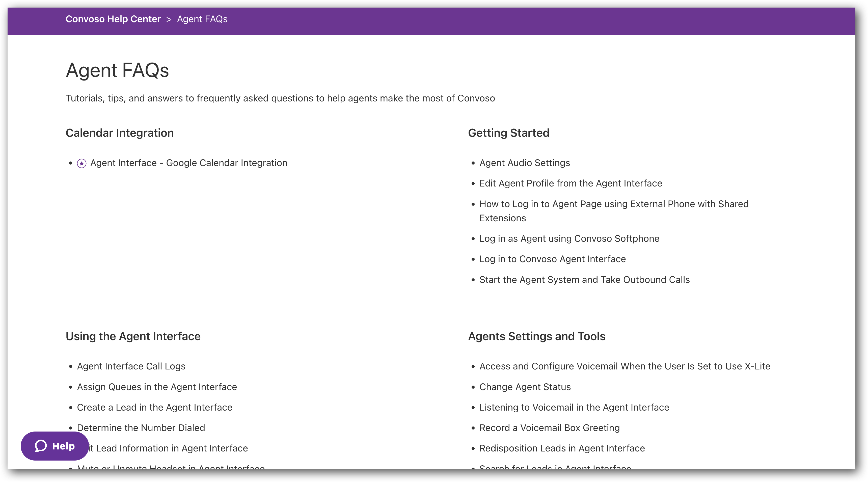Open Agent Audio Settings article
The width and height of the screenshot is (868, 482).
point(525,163)
